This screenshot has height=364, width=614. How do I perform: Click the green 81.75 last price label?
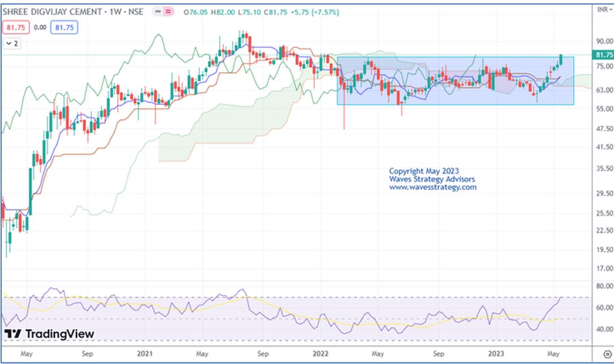click(x=603, y=55)
